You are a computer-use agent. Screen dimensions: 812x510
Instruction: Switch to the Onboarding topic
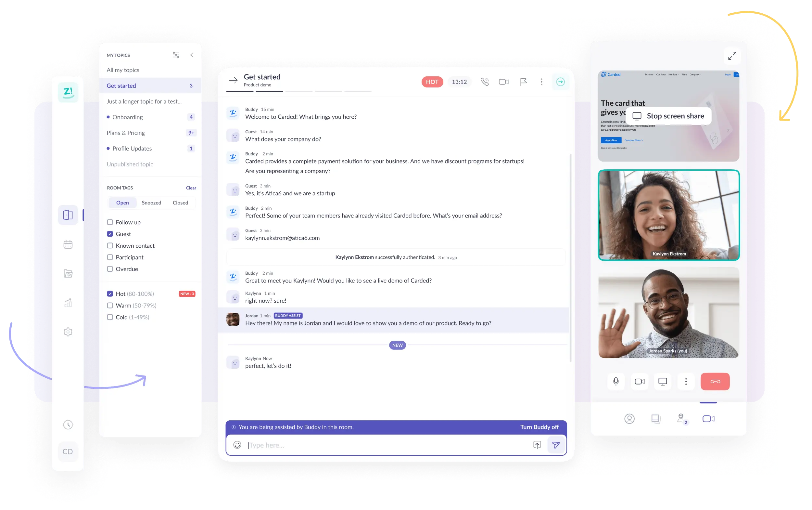128,117
